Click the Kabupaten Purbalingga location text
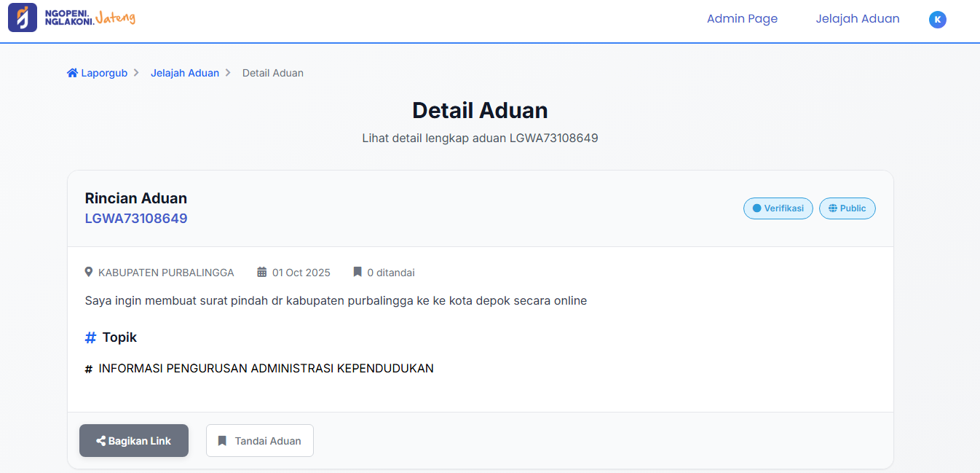Viewport: 980px width, 473px height. [166, 273]
